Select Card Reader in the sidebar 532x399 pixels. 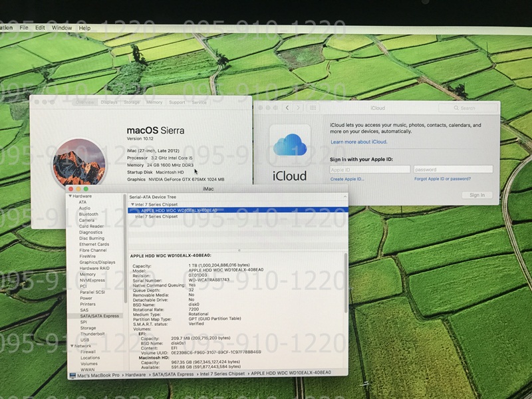(x=91, y=226)
